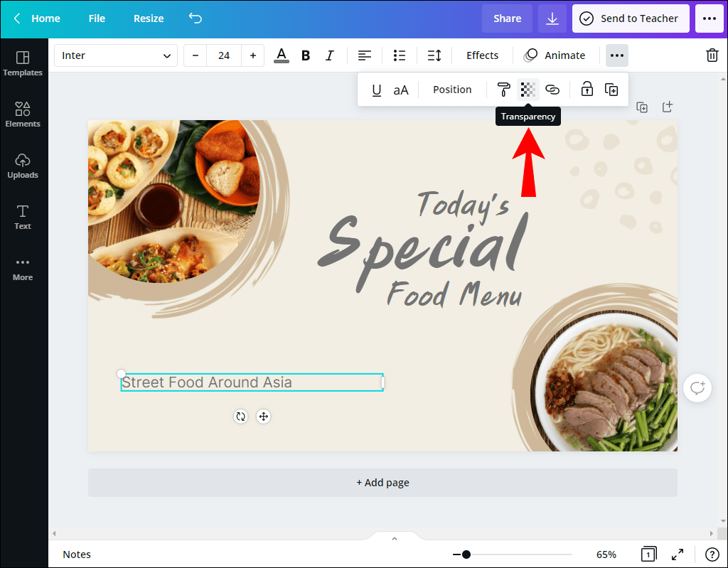Toggle bold formatting

(x=306, y=55)
